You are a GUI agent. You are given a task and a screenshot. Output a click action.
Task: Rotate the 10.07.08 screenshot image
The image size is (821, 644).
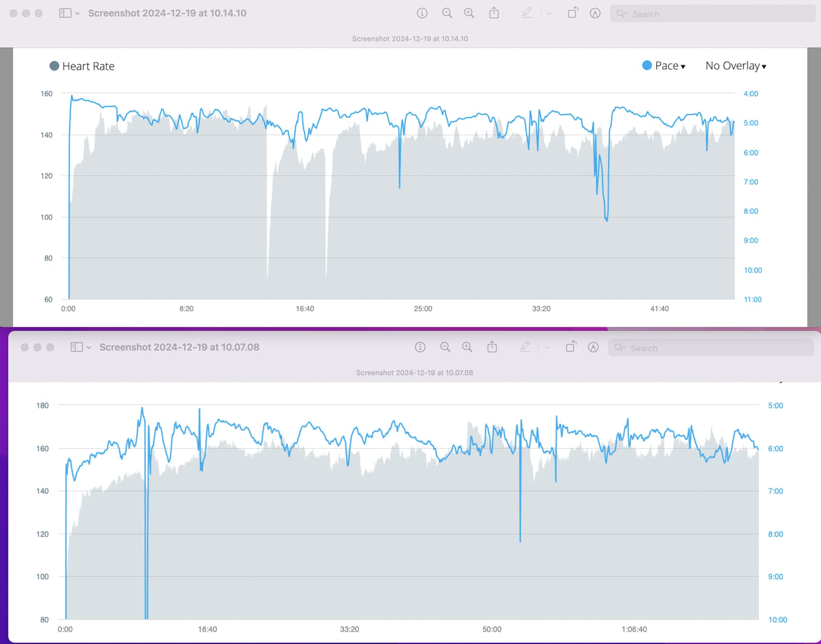click(x=571, y=347)
